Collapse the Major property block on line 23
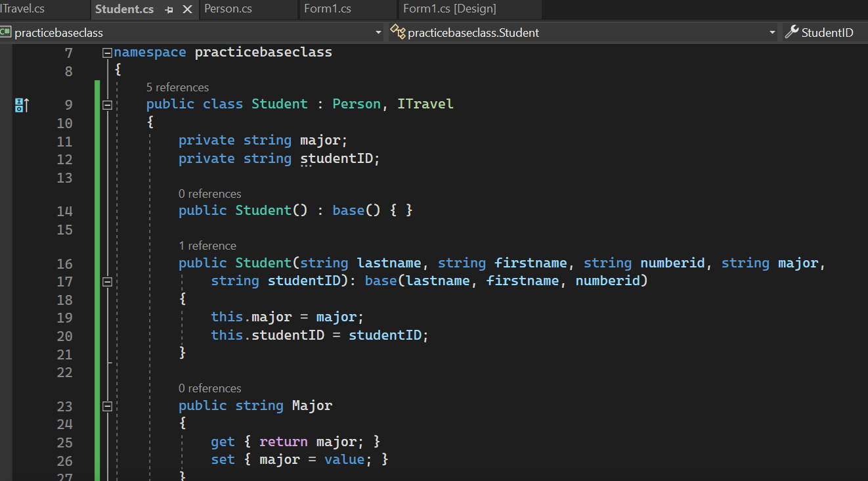The image size is (868, 481). 107,406
